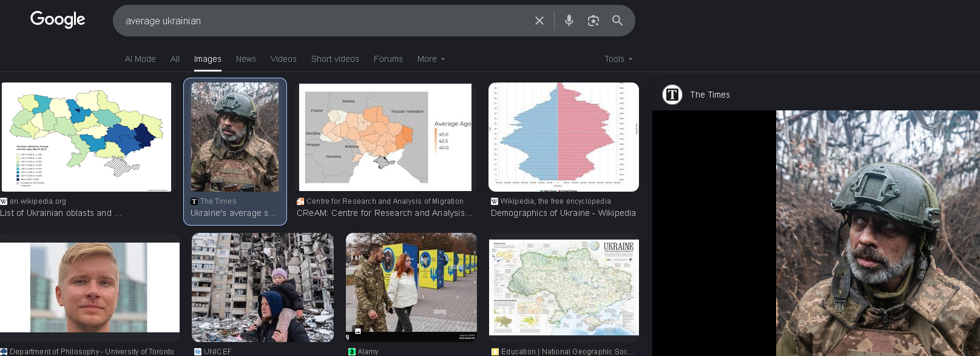Click University of Toronto Philosophy favicon
Viewport: 980px width, 356px height.
pyautogui.click(x=4, y=352)
